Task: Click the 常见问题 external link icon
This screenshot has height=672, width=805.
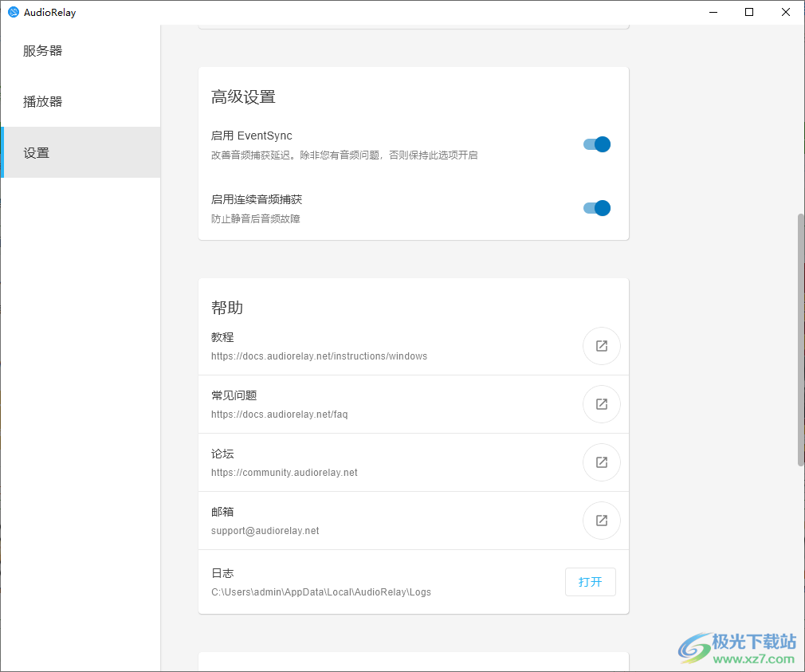Action: [x=602, y=404]
